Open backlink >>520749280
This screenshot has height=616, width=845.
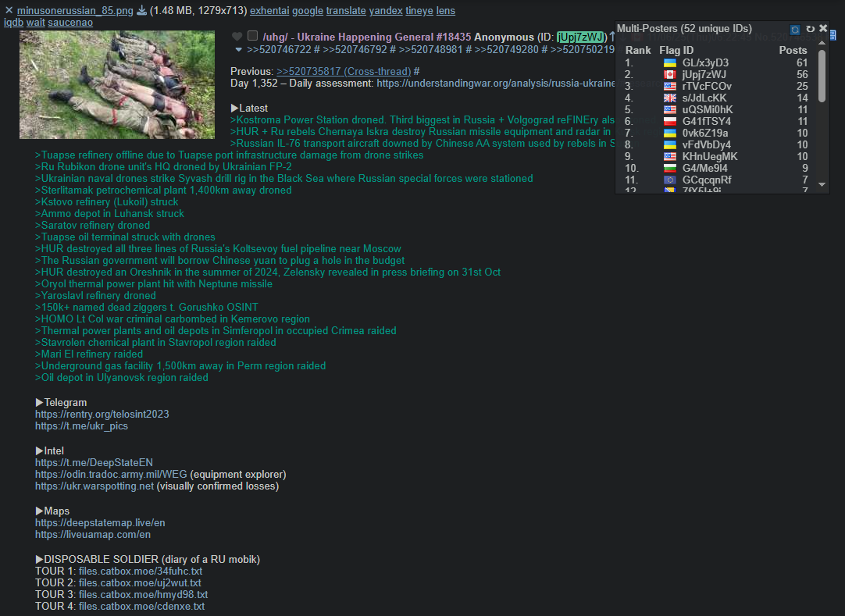[507, 50]
